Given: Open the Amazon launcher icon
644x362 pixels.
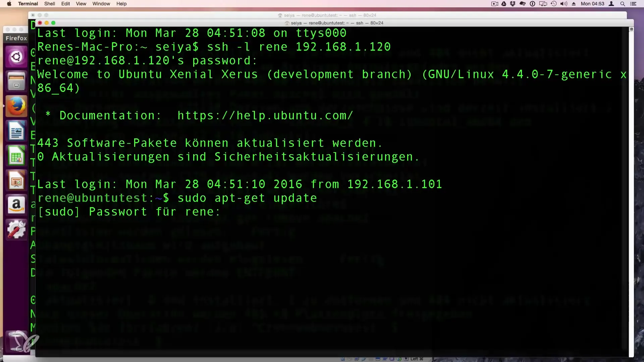Looking at the screenshot, I should (x=16, y=205).
